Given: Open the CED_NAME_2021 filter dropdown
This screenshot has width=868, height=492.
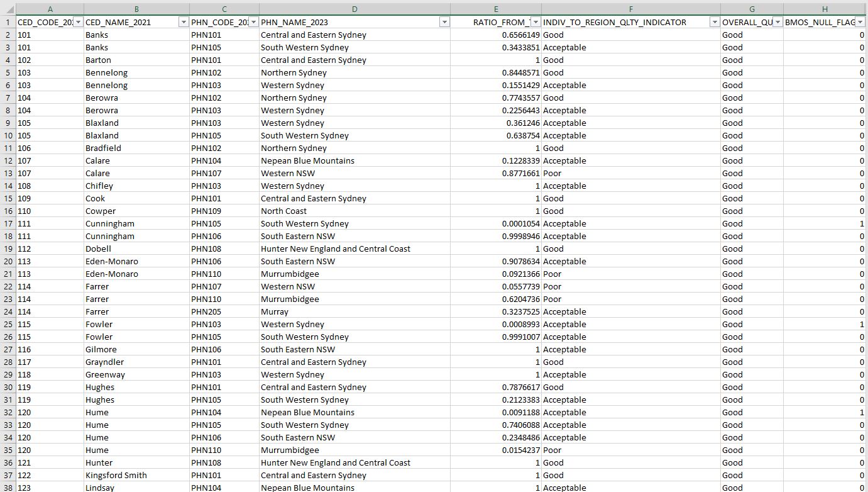Looking at the screenshot, I should pos(184,22).
